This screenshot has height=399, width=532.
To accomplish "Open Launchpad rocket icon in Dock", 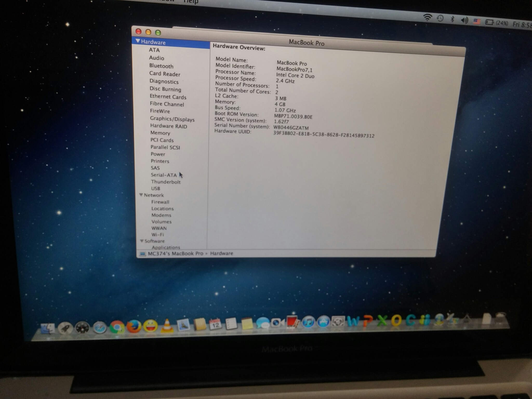I will [65, 328].
